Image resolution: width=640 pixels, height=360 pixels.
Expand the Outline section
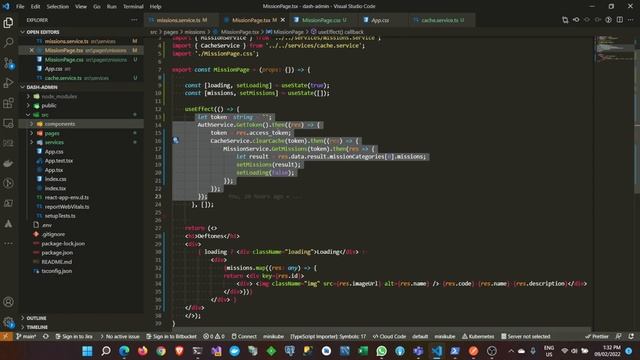coord(36,318)
